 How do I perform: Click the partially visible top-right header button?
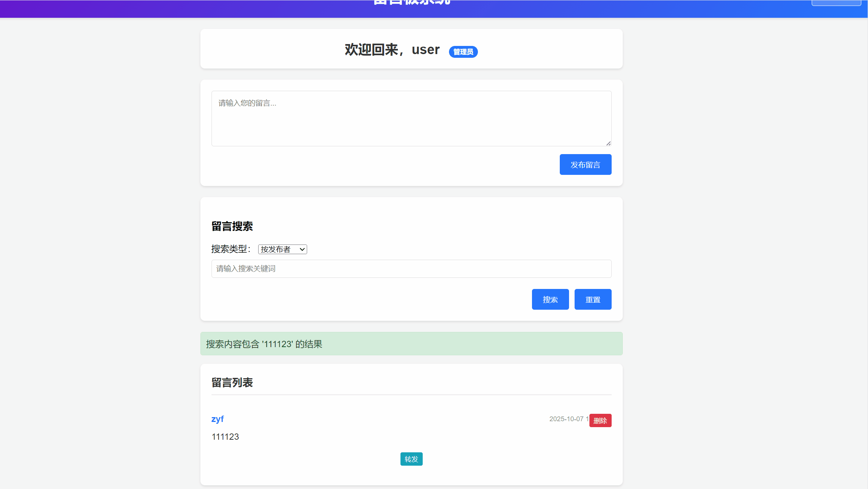click(x=836, y=3)
